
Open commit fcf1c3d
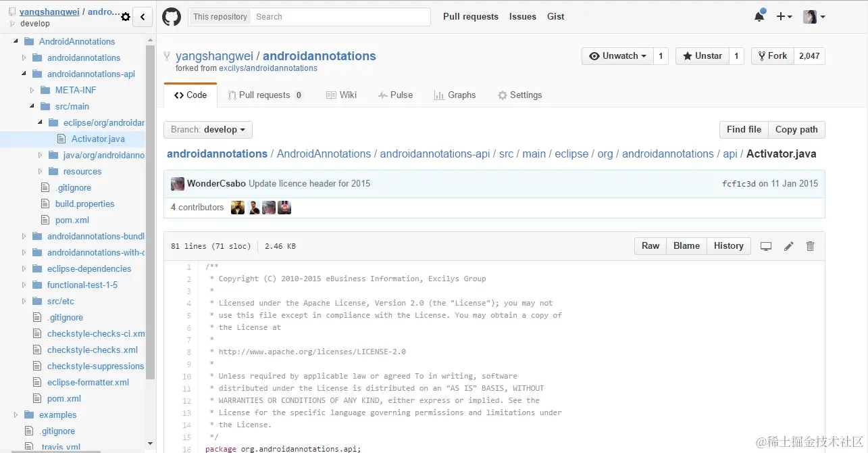coord(738,184)
